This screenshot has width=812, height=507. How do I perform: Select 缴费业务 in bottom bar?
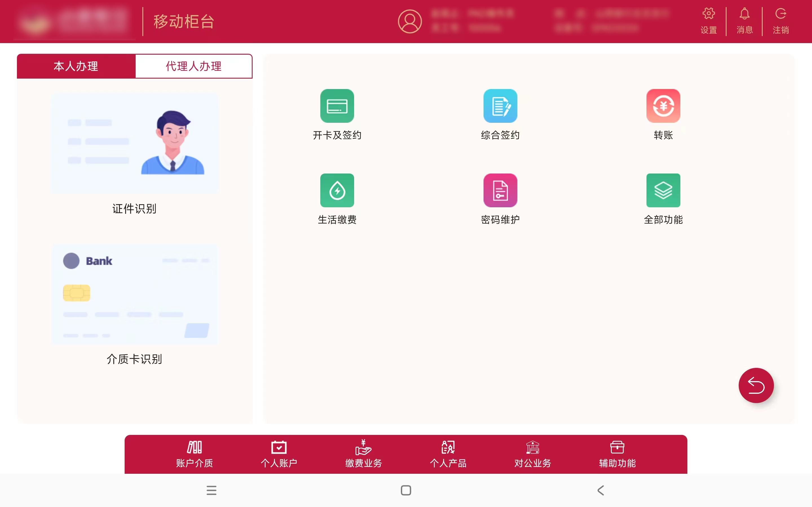363,454
